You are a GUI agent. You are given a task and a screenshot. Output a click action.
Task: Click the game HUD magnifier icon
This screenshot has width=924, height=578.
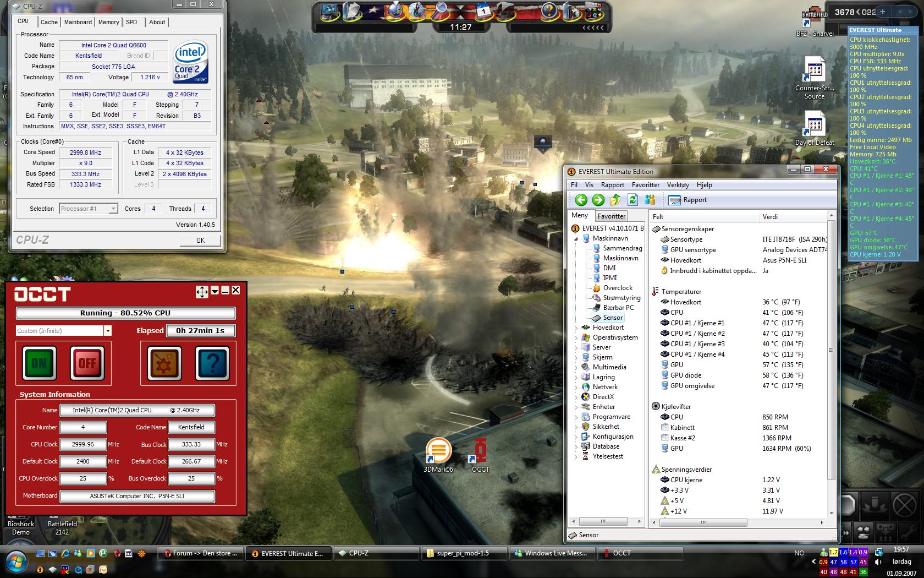pyautogui.click(x=440, y=10)
